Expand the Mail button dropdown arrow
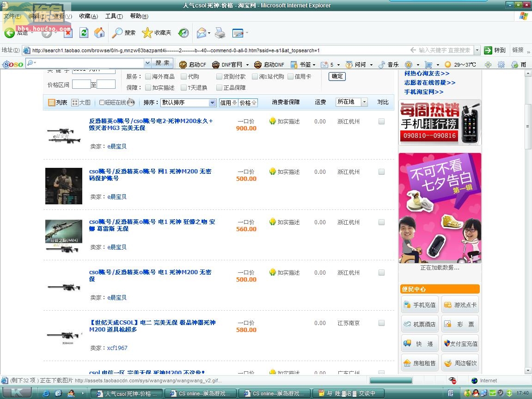The height and width of the screenshot is (399, 532). tap(209, 33)
